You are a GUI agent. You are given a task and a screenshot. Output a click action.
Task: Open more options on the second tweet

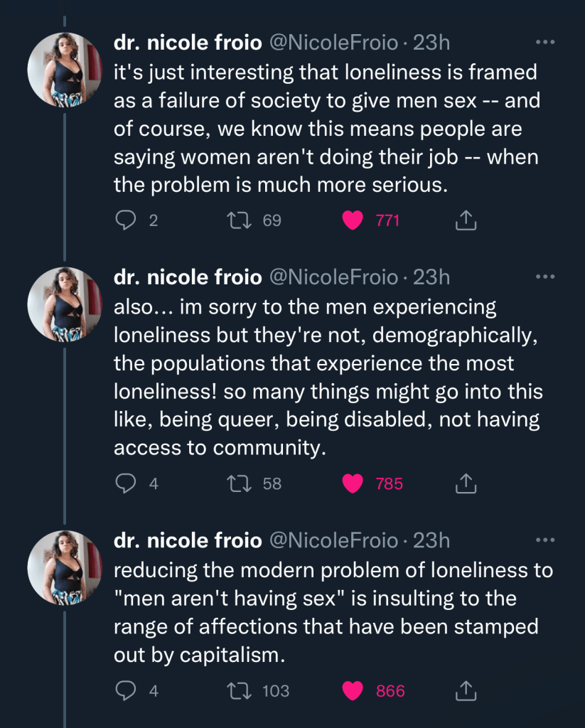point(544,277)
